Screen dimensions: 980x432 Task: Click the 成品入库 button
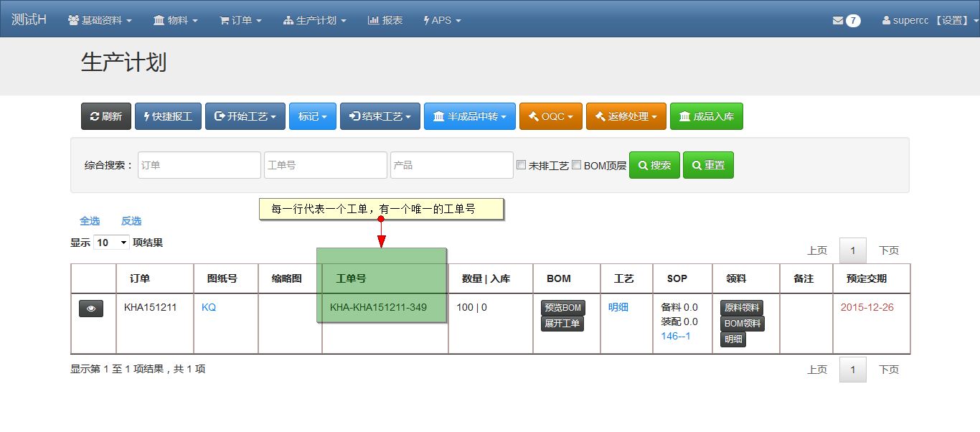[x=706, y=116]
